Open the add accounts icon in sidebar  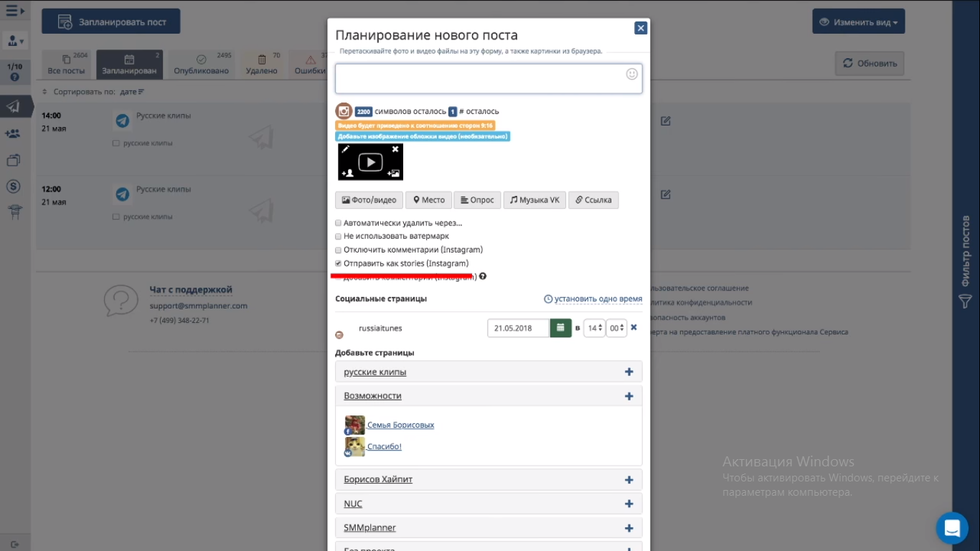point(13,133)
